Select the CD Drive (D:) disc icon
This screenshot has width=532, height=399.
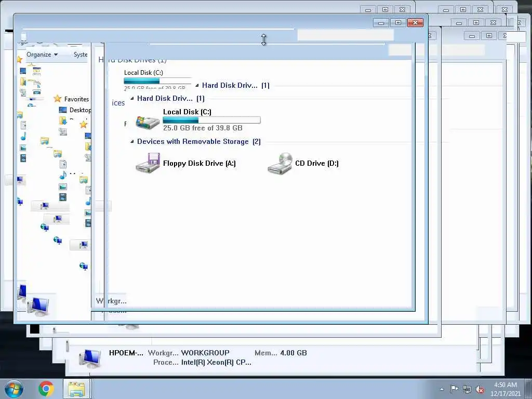(280, 163)
